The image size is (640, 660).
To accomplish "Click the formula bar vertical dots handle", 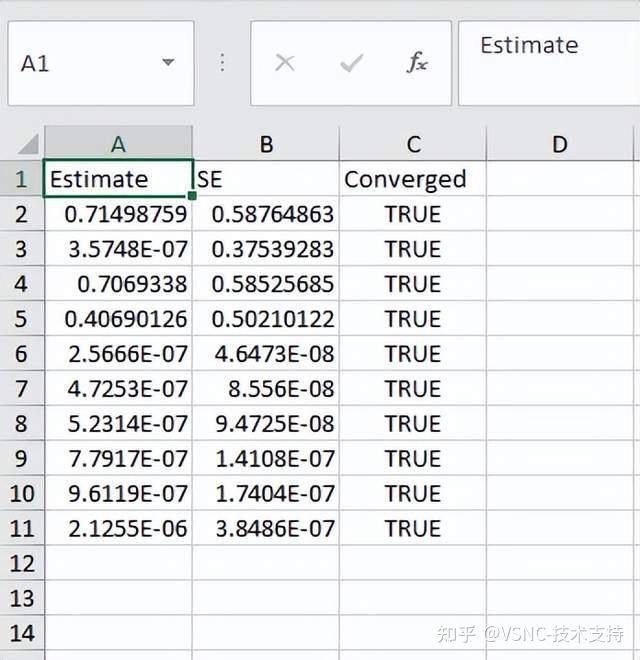I will coord(222,63).
